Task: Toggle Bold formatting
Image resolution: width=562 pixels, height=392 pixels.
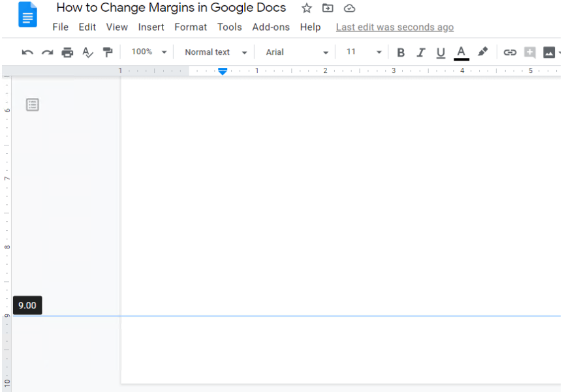Action: click(x=401, y=52)
